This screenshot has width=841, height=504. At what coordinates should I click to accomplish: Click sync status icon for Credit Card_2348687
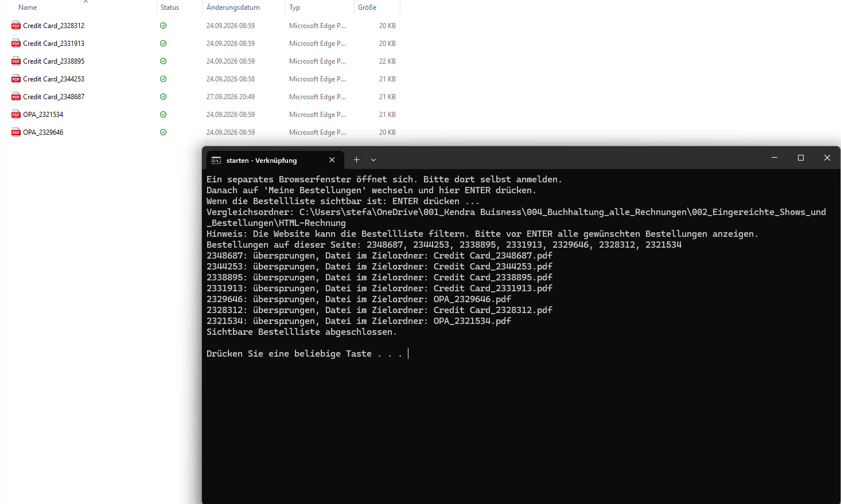coord(163,97)
